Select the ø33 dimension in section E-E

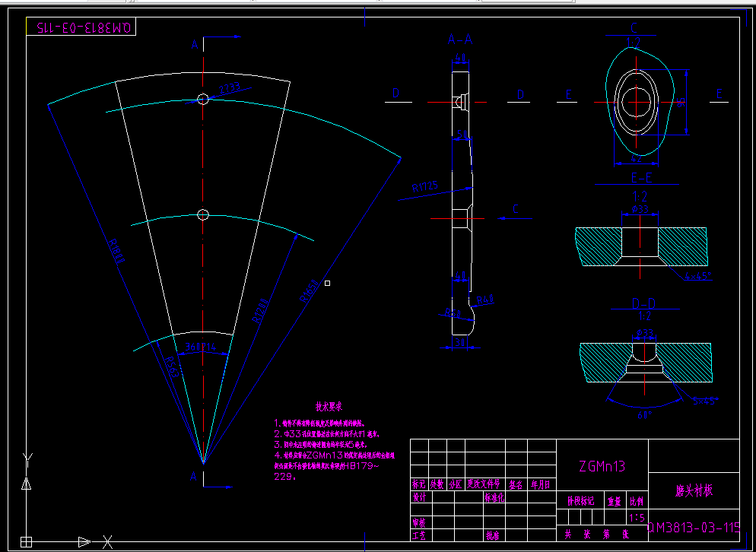[640, 210]
